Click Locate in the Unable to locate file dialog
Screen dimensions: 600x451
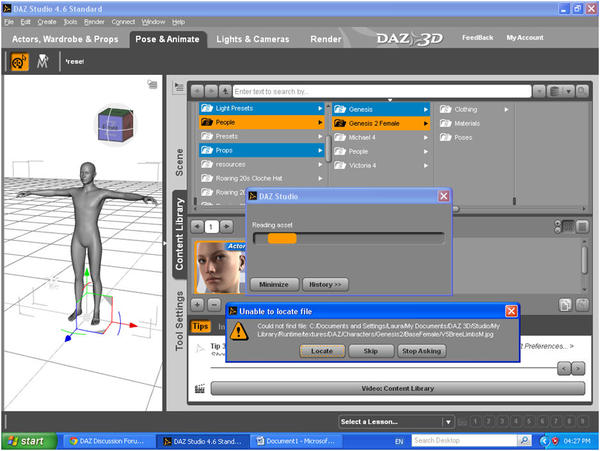322,351
